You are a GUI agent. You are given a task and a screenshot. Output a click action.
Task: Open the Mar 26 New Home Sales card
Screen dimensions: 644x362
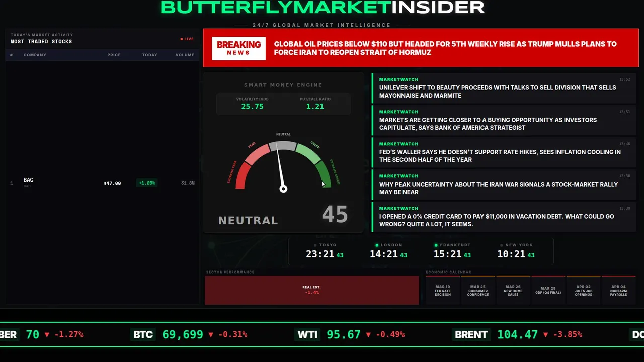pyautogui.click(x=513, y=290)
